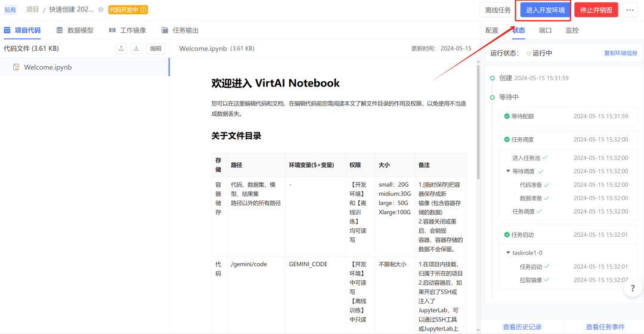Open the 配置 tab
644x334 pixels.
tap(491, 30)
